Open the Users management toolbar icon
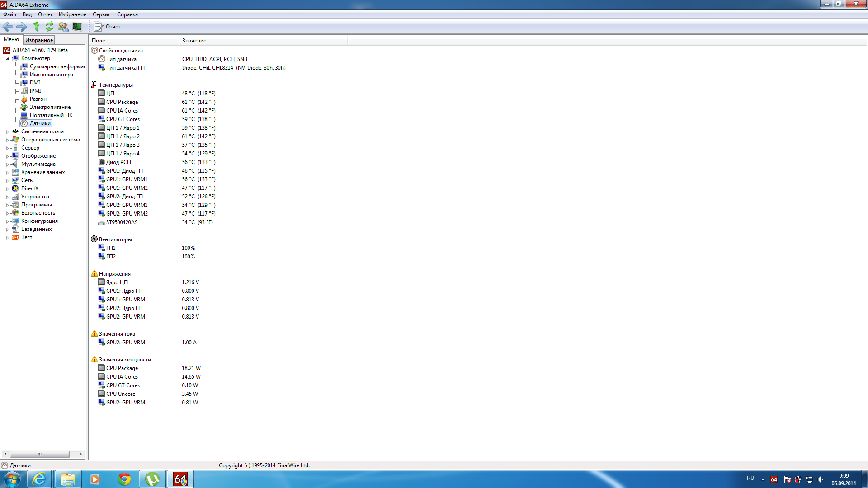The image size is (868, 488). point(63,27)
